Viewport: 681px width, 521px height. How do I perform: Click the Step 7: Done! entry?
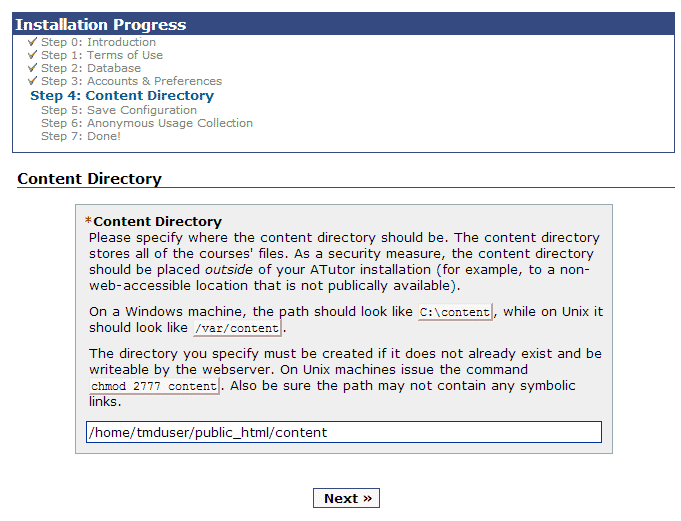pyautogui.click(x=81, y=136)
